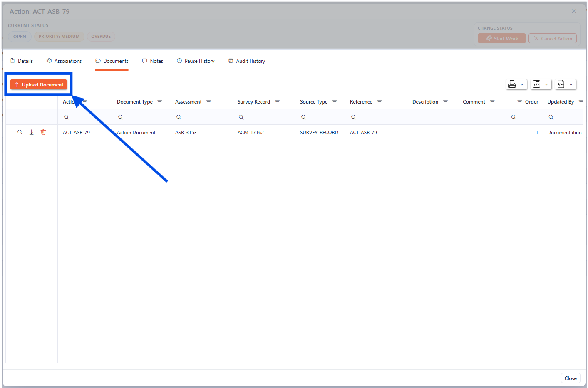The width and height of the screenshot is (588, 388).
Task: Open the print options chevron dropdown
Action: pos(522,84)
